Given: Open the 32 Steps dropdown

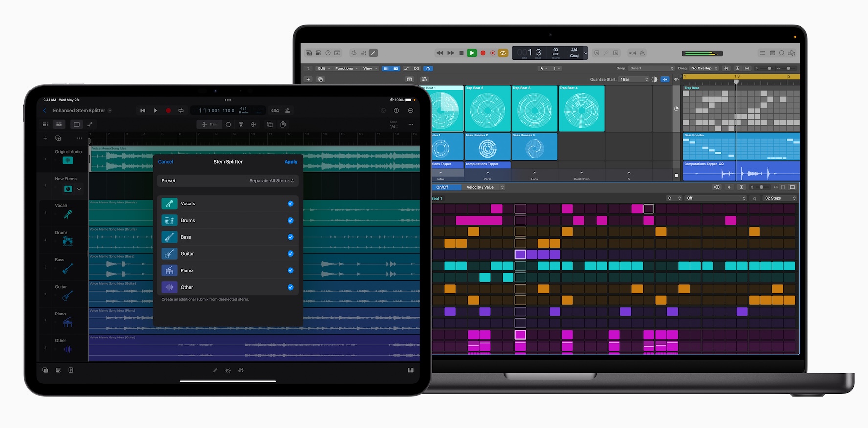Looking at the screenshot, I should (780, 198).
